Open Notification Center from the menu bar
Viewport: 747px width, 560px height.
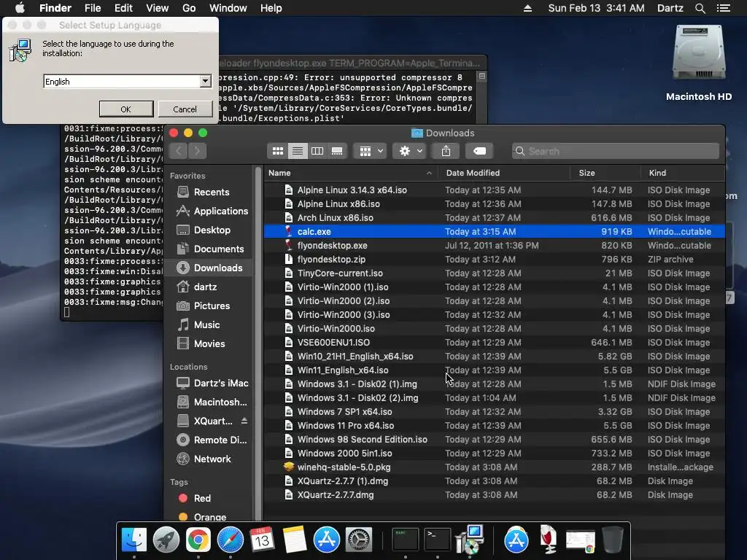pos(723,8)
